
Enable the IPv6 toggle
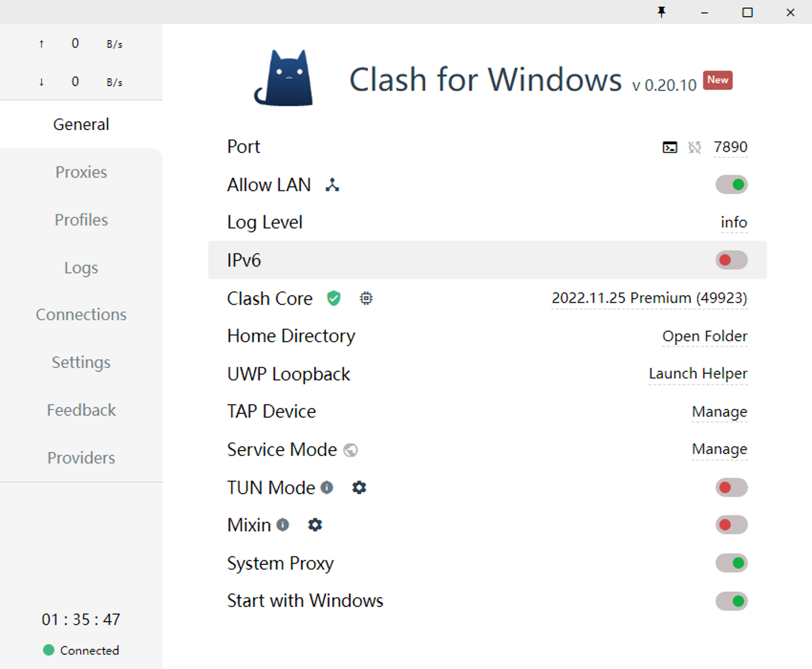pos(731,260)
